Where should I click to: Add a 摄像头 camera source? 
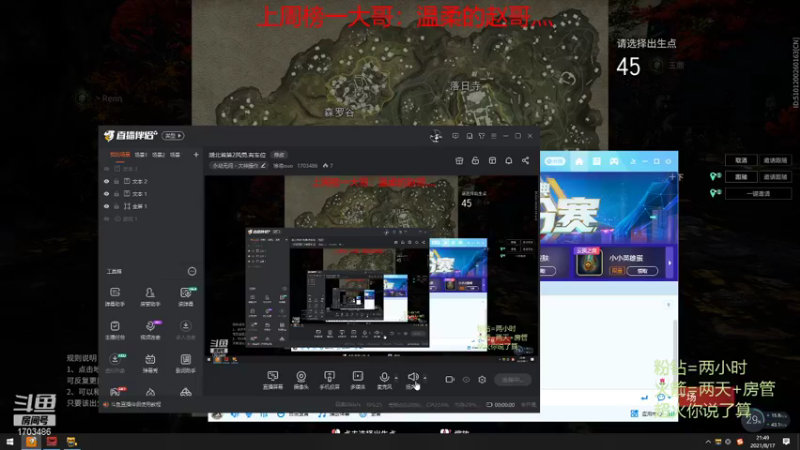point(301,380)
